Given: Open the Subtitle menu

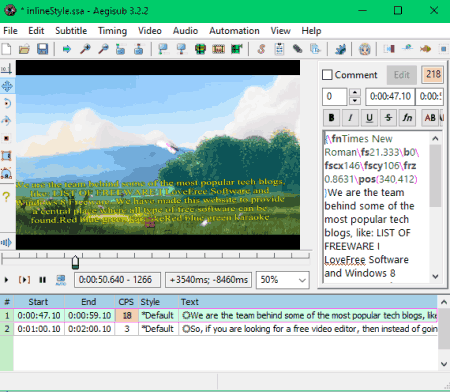Looking at the screenshot, I should coord(71,31).
